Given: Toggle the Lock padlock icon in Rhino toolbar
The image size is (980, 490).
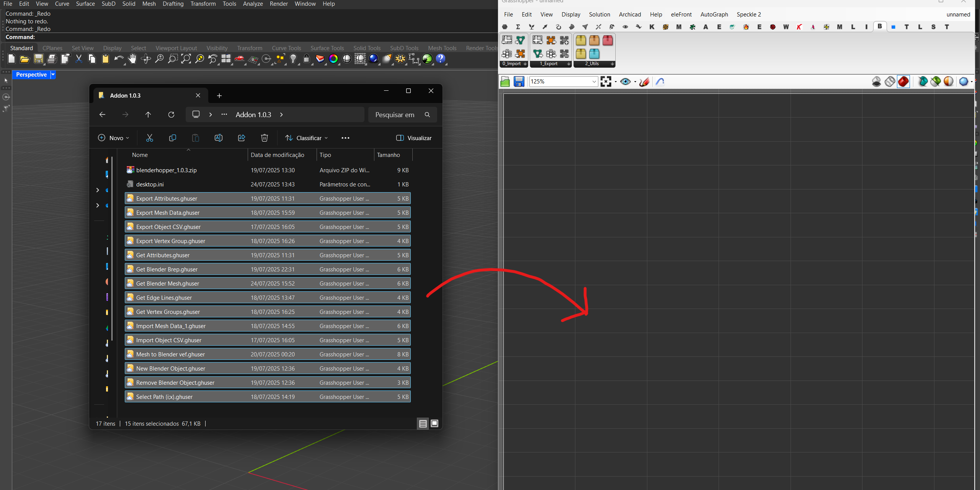Looking at the screenshot, I should tap(307, 59).
